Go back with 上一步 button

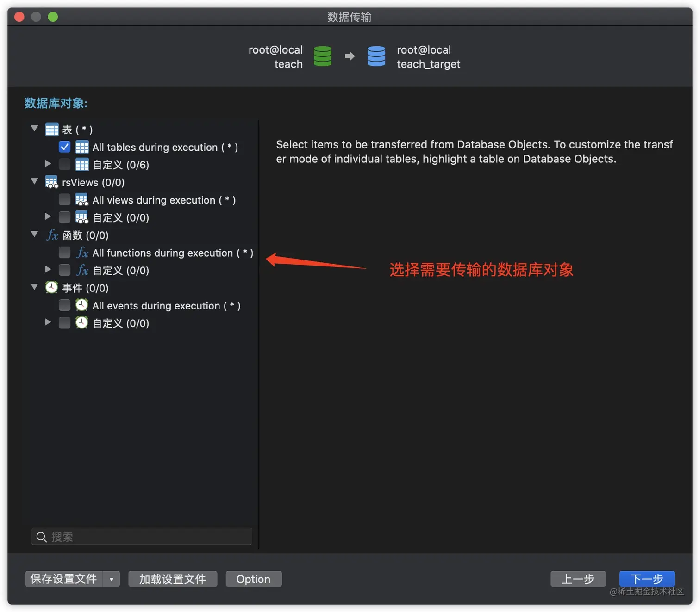point(578,579)
